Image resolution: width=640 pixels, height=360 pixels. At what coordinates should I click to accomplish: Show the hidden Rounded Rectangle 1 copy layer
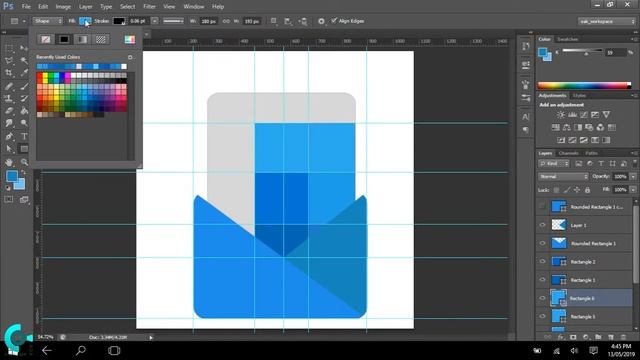[x=542, y=207]
